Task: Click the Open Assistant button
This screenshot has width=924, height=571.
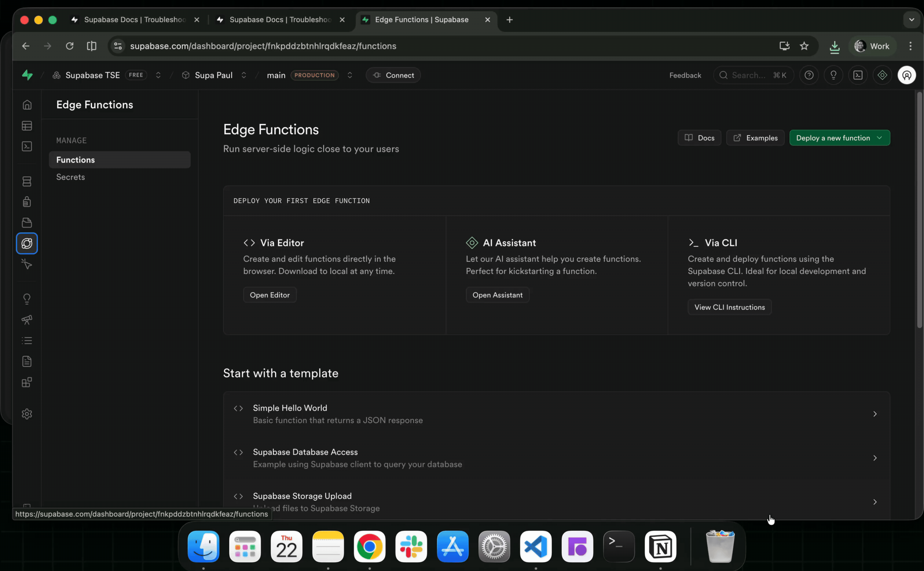Action: pos(497,295)
